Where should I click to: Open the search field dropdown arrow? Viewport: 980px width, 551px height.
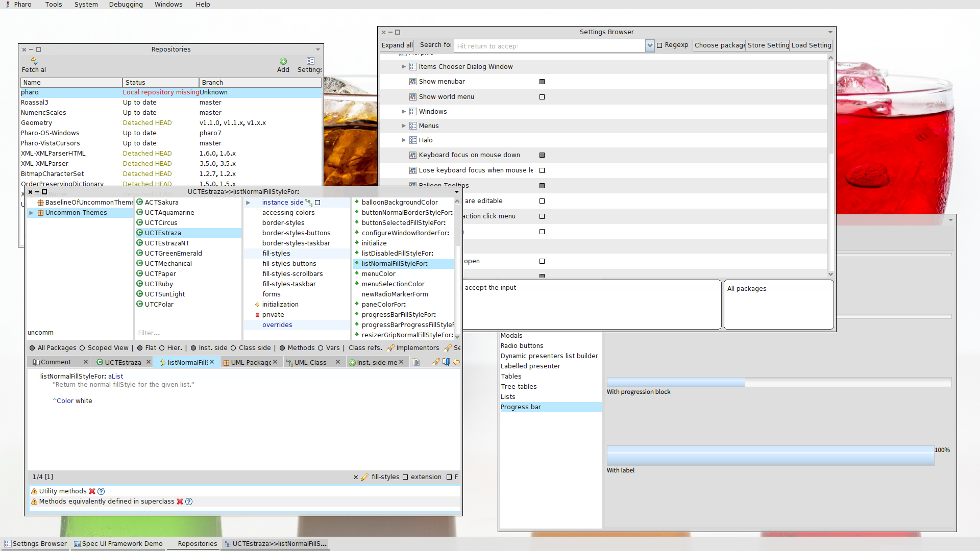(x=650, y=46)
